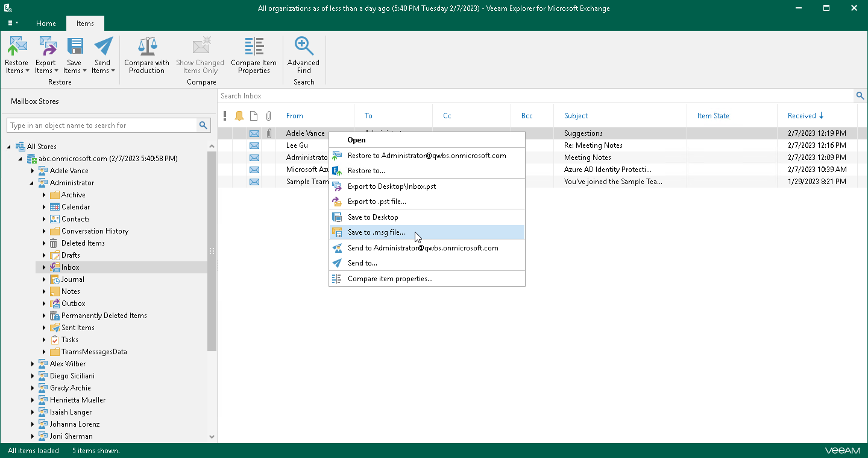The image size is (868, 458).
Task: Click the Restore Items ribbon icon
Action: [x=17, y=46]
